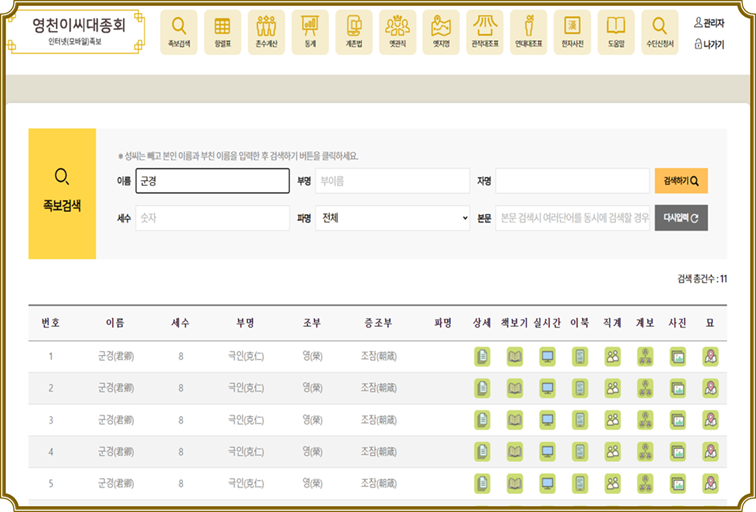The height and width of the screenshot is (512, 756).
Task: Click the 계보 tree icon in row 2
Action: click(645, 389)
